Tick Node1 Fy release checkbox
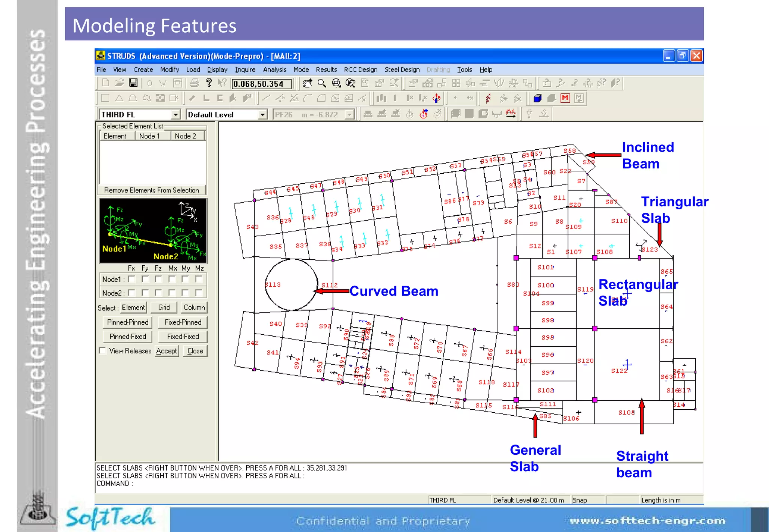Viewport: 769px width, 532px height. 145,279
